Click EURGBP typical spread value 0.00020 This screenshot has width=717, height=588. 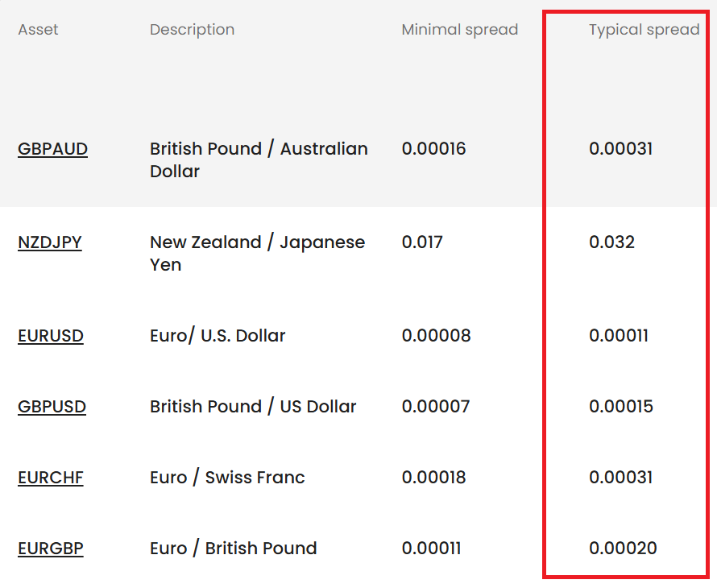coord(623,549)
